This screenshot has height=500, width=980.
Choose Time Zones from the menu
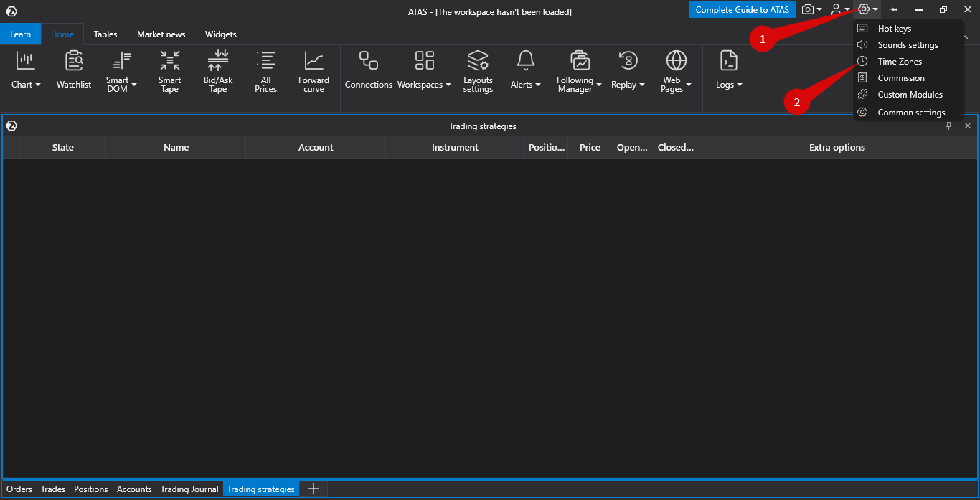click(x=908, y=62)
